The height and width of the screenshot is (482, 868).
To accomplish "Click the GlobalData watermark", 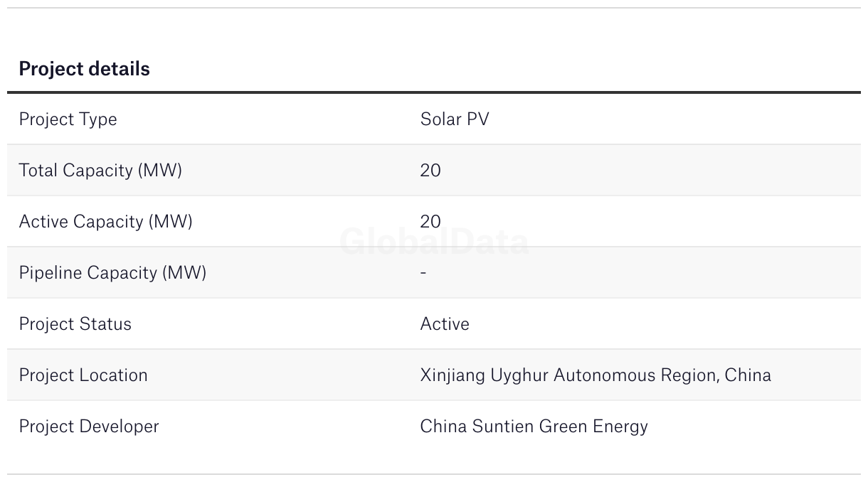I will coord(434,242).
